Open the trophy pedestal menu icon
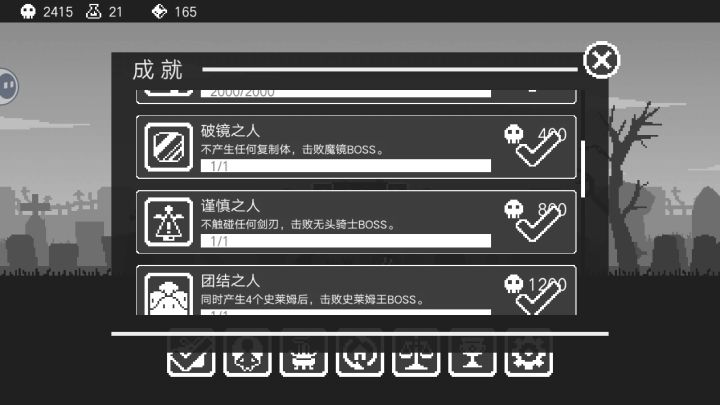Image resolution: width=720 pixels, height=405 pixels. pos(472,354)
